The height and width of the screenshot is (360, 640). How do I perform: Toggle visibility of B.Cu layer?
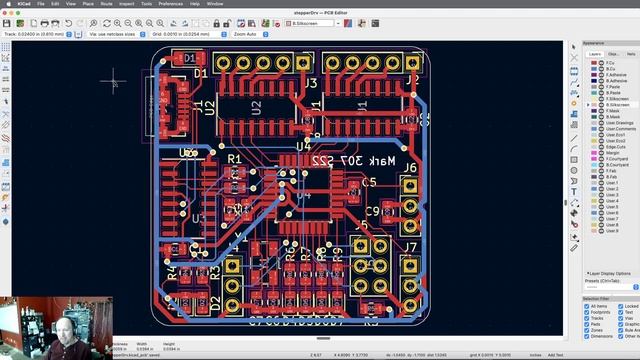tap(601, 69)
